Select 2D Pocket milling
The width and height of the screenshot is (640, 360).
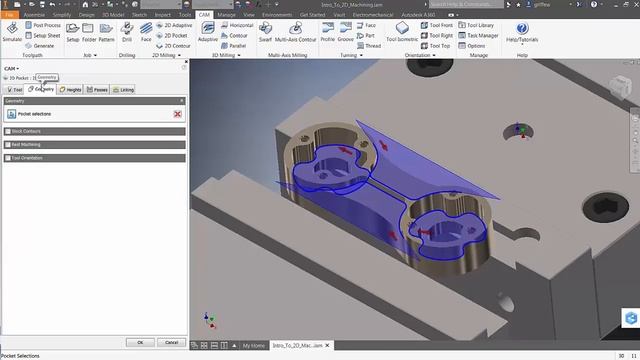pyautogui.click(x=172, y=36)
